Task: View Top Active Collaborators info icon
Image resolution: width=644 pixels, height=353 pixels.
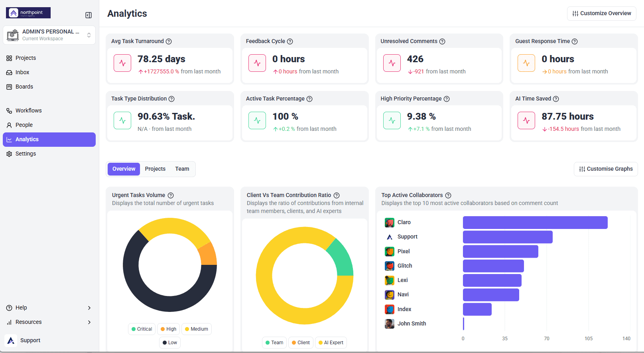Action: click(448, 195)
